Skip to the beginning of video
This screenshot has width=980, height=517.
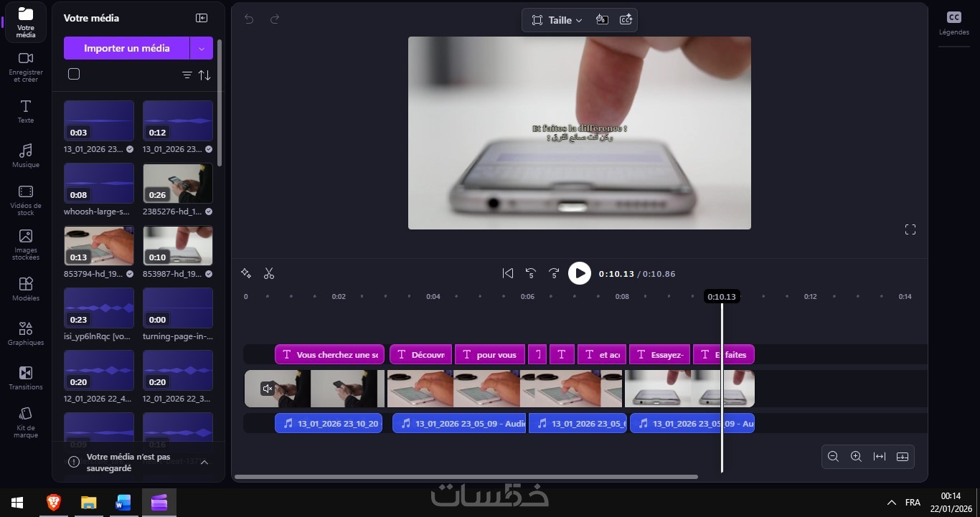pyautogui.click(x=508, y=273)
